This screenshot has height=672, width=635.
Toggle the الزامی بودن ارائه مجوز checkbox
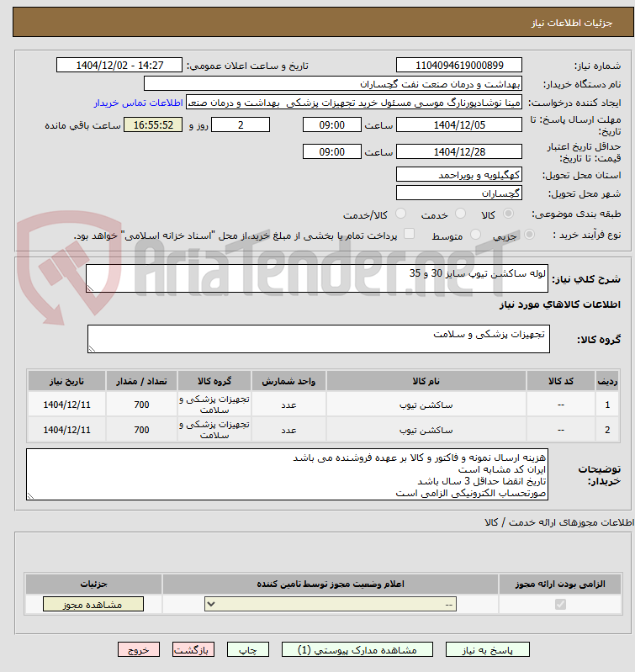(560, 604)
